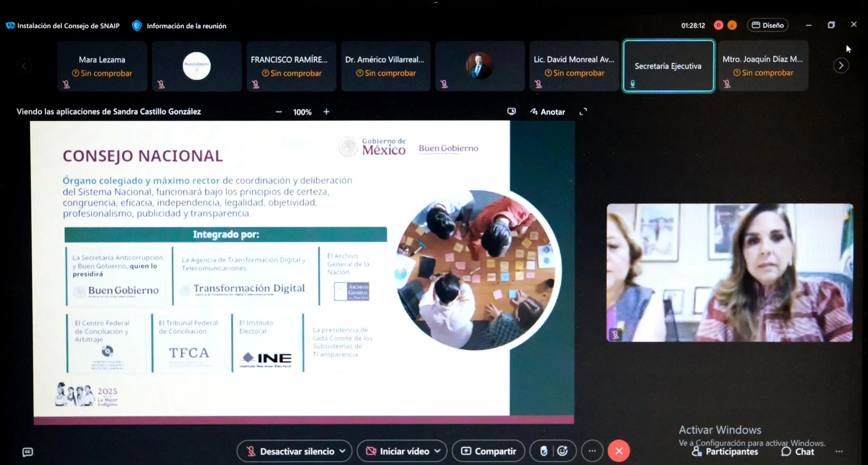Click Viendo las aplicaciones de Sandra Castillo text

point(108,112)
